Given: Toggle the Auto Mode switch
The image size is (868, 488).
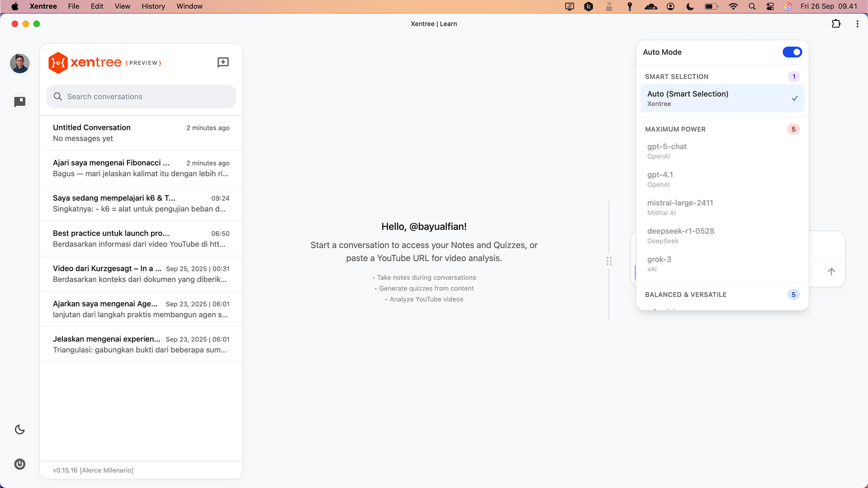Looking at the screenshot, I should click(x=792, y=52).
